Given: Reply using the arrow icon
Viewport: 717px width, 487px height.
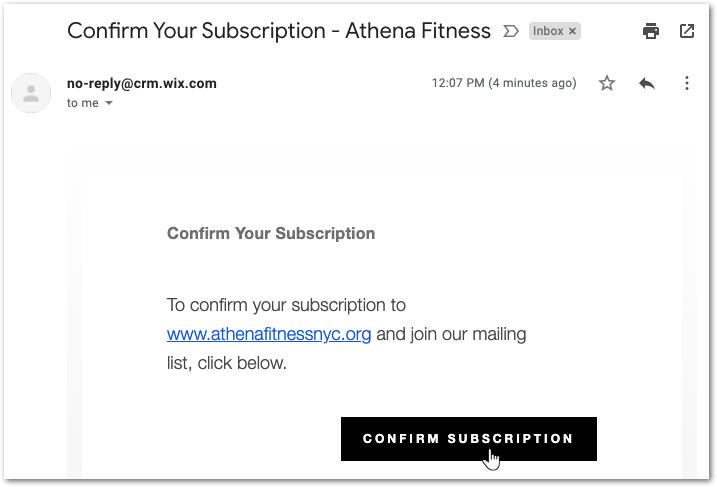Looking at the screenshot, I should 647,83.
